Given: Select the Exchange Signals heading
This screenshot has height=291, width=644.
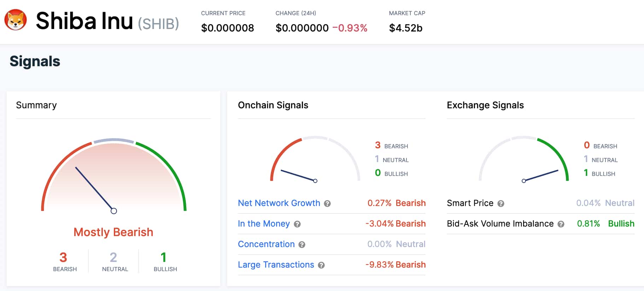Looking at the screenshot, I should [485, 105].
